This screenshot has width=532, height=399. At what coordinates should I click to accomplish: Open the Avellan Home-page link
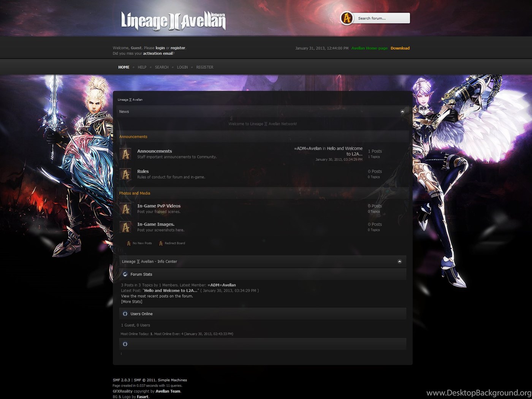[x=369, y=48]
